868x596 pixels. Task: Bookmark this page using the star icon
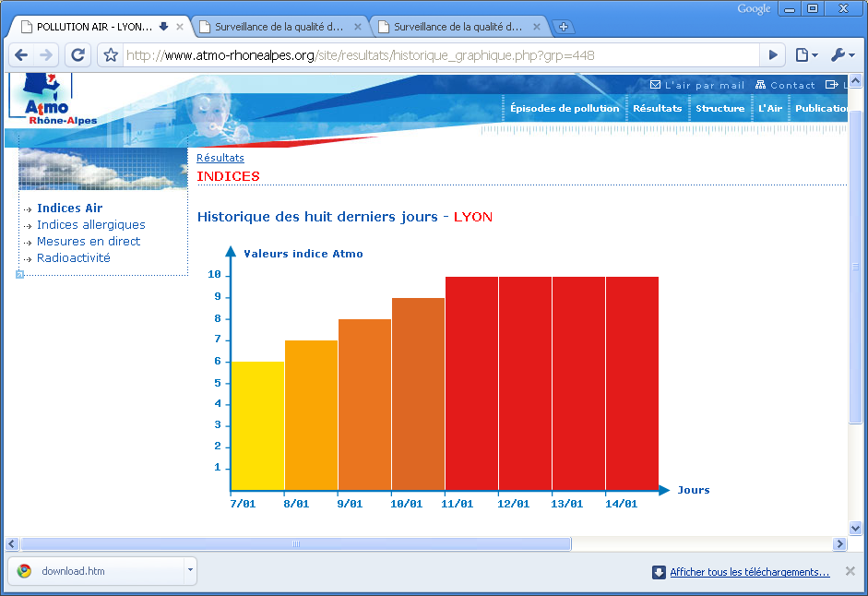[x=111, y=55]
